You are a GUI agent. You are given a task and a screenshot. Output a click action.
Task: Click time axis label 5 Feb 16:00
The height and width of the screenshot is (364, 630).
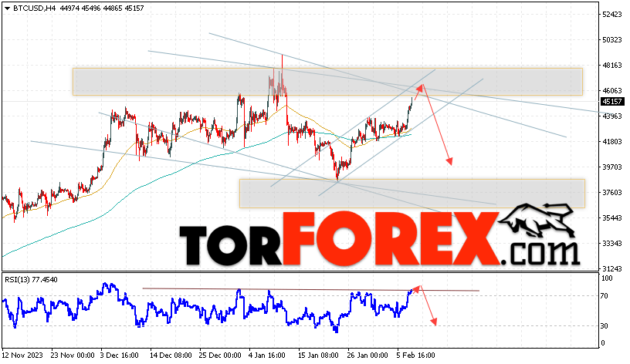(x=416, y=356)
